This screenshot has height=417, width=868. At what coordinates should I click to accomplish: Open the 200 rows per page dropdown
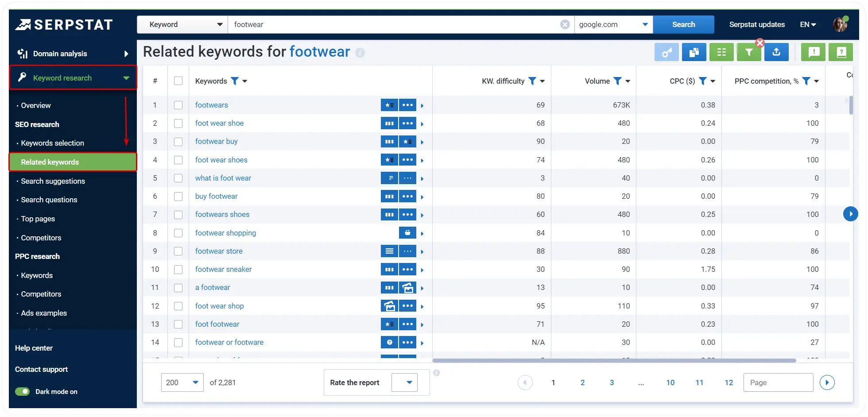click(182, 382)
